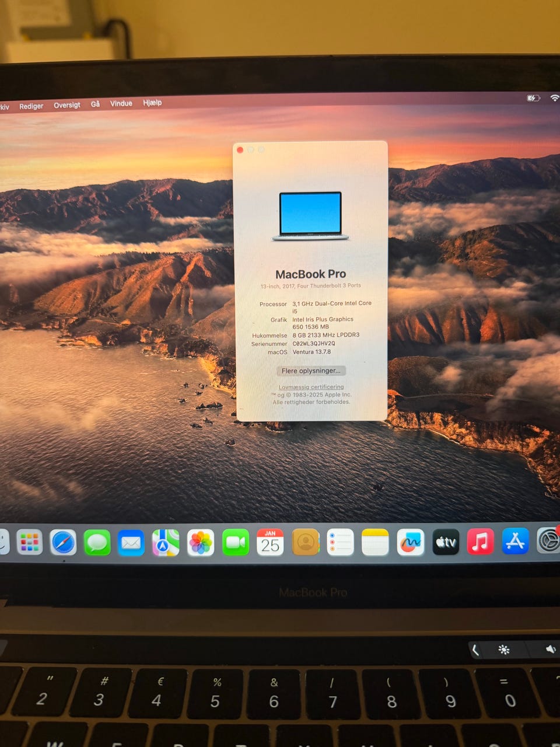The image size is (560, 747).
Task: Start FaceTime from the Dock
Action: click(x=236, y=543)
